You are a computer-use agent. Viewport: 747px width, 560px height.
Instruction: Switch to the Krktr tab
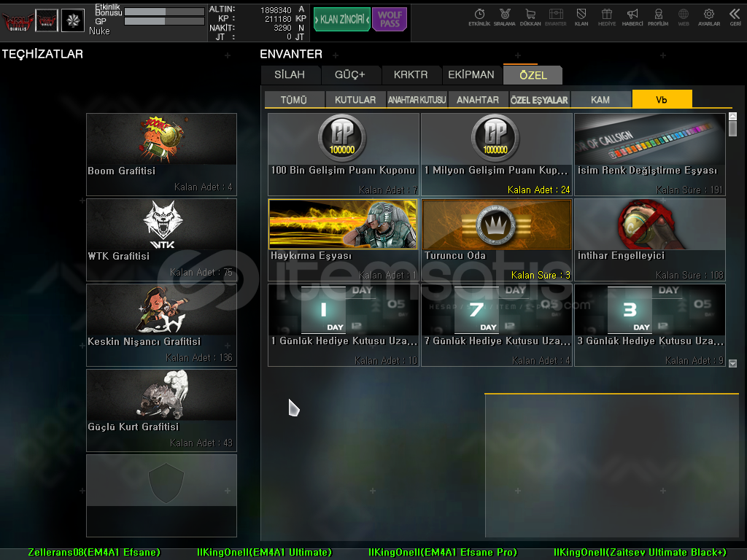(x=411, y=75)
